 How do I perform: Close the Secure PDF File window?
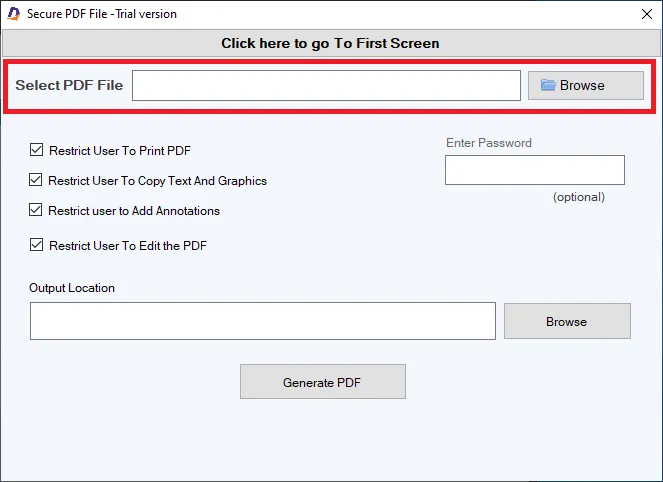647,14
